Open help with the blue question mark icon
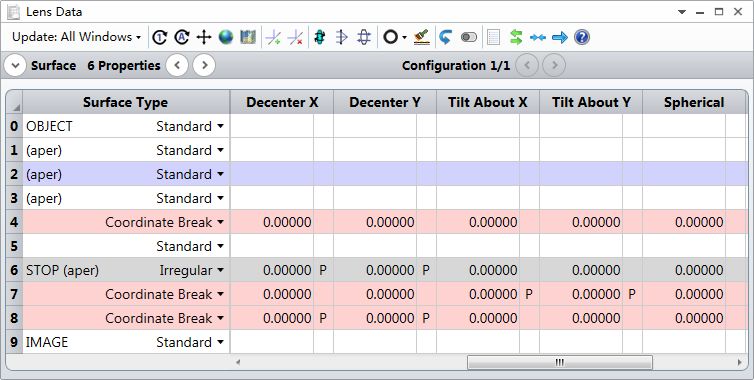This screenshot has width=754, height=380. 582,37
